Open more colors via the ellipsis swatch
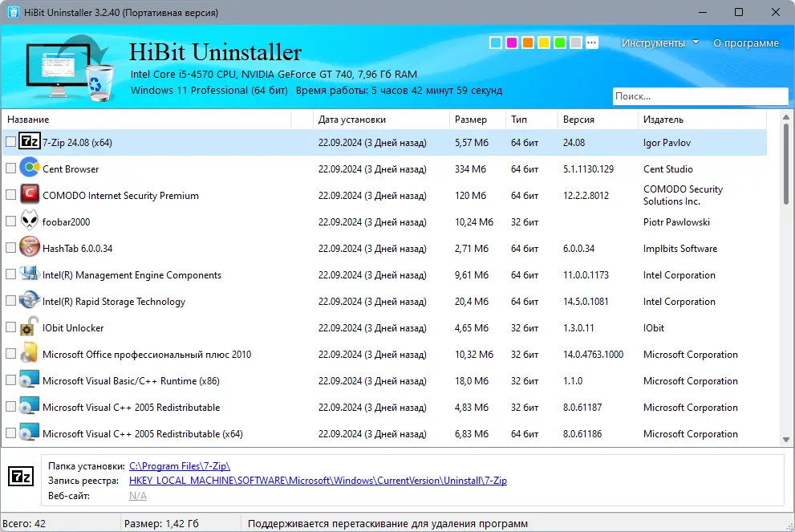 click(x=592, y=43)
